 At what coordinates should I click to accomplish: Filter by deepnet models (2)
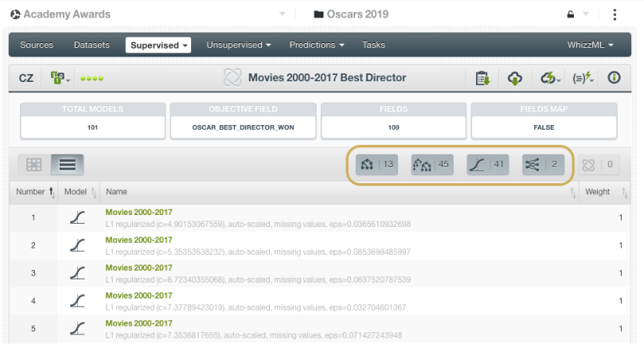point(543,165)
